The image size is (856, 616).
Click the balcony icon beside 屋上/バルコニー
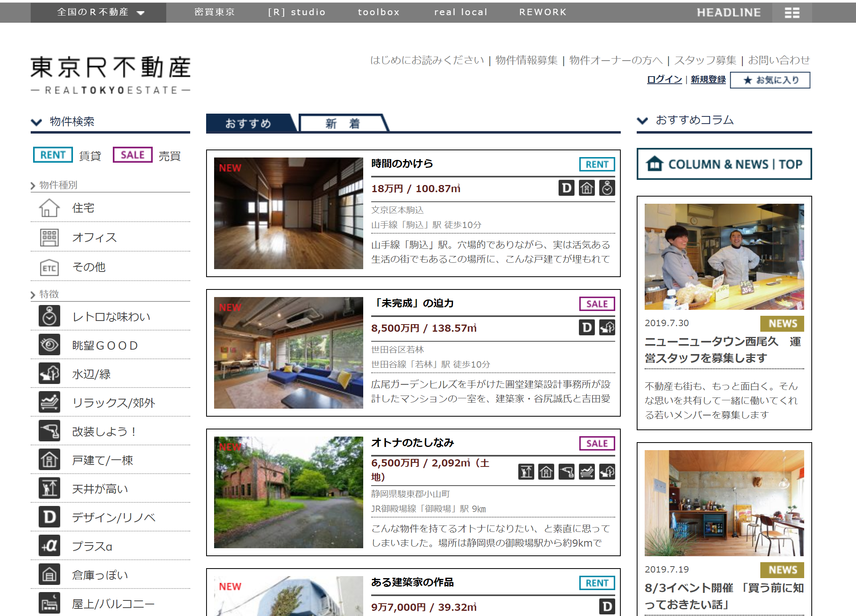pyautogui.click(x=49, y=603)
